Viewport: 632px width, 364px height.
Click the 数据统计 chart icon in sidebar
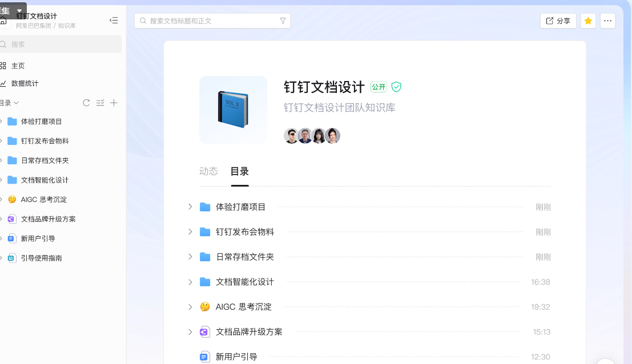3,83
